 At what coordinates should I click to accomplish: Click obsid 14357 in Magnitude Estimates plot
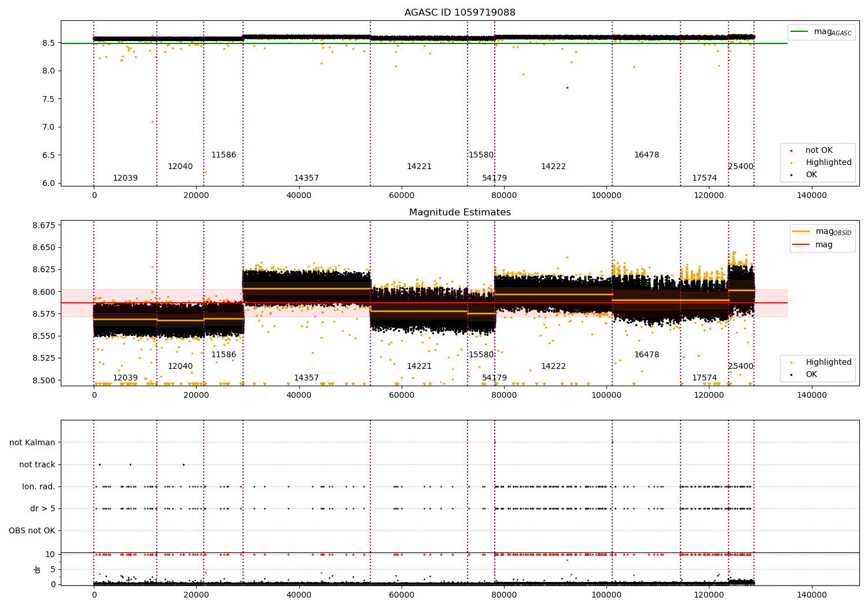click(306, 378)
